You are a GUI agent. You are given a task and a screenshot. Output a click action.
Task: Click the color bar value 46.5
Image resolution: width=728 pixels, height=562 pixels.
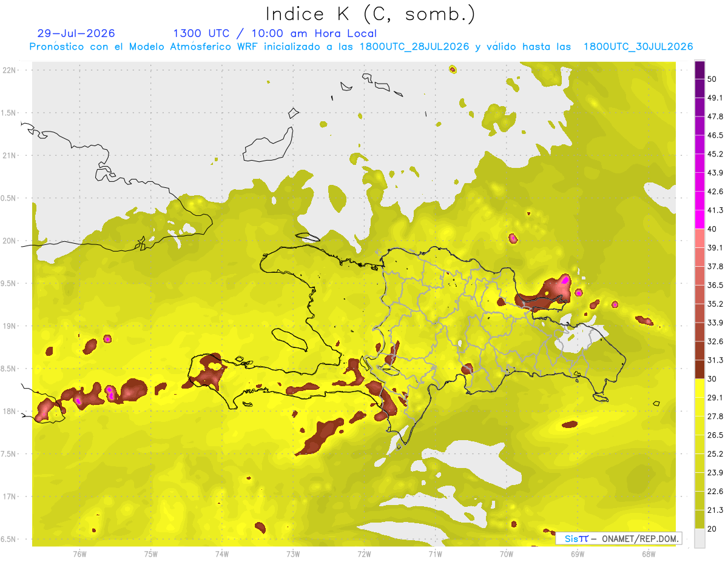point(715,135)
